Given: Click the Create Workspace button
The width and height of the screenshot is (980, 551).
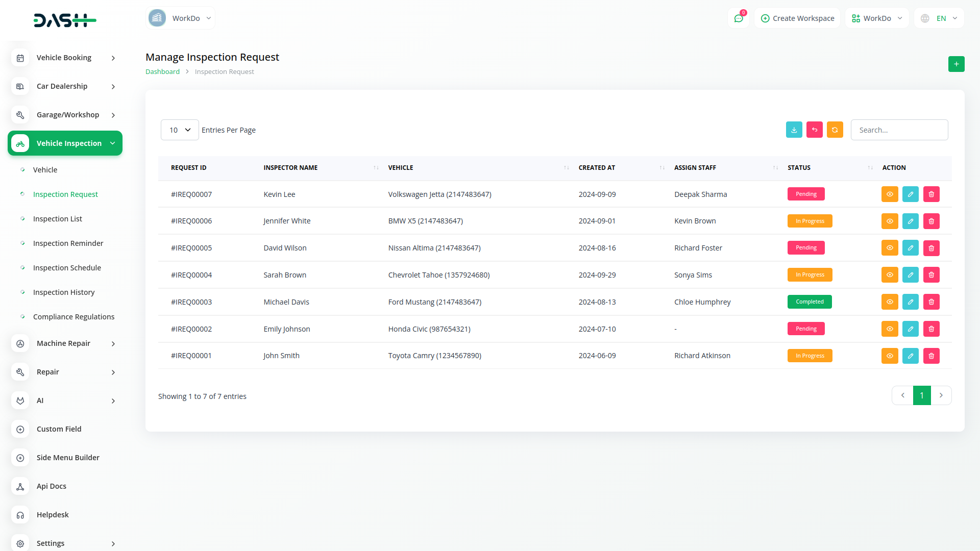Looking at the screenshot, I should 797,18.
